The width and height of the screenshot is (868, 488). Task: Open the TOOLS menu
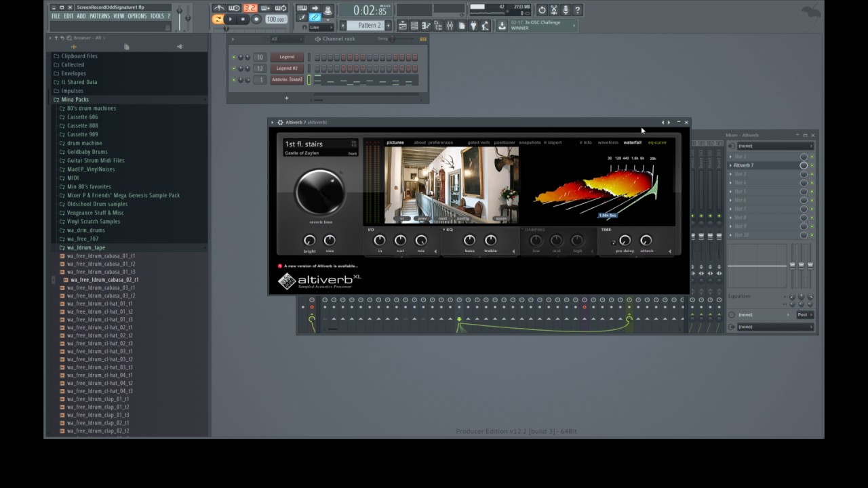pyautogui.click(x=157, y=16)
